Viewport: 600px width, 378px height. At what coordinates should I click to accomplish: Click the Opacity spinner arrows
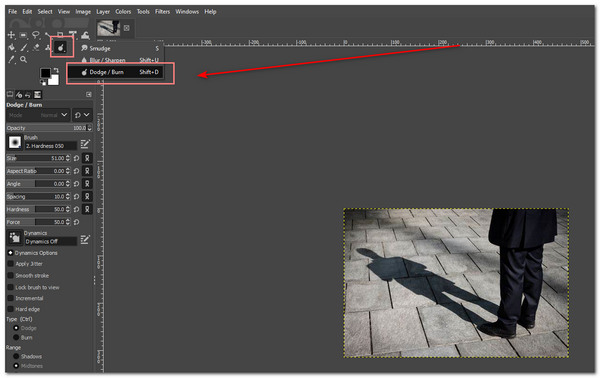90,128
